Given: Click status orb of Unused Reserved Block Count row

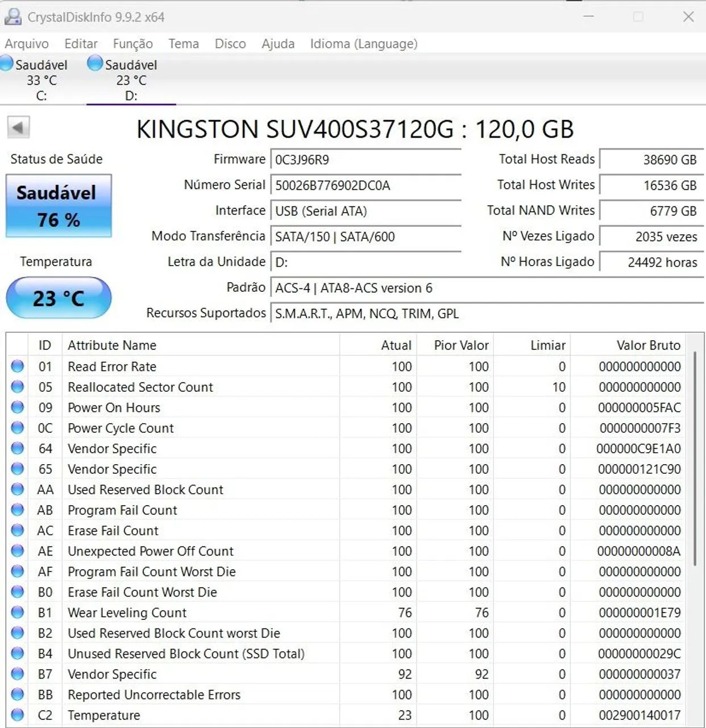Looking at the screenshot, I should 18,653.
